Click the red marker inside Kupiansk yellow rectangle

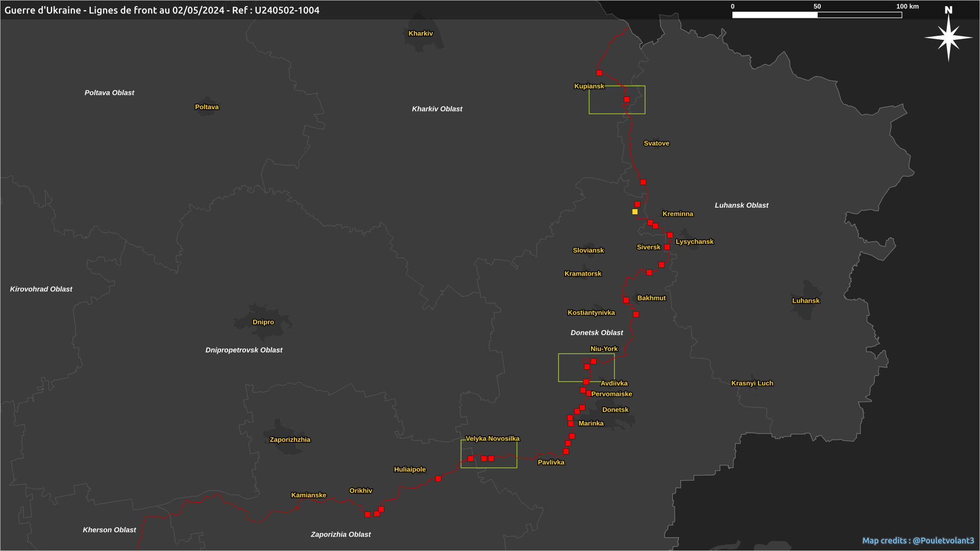click(x=627, y=99)
